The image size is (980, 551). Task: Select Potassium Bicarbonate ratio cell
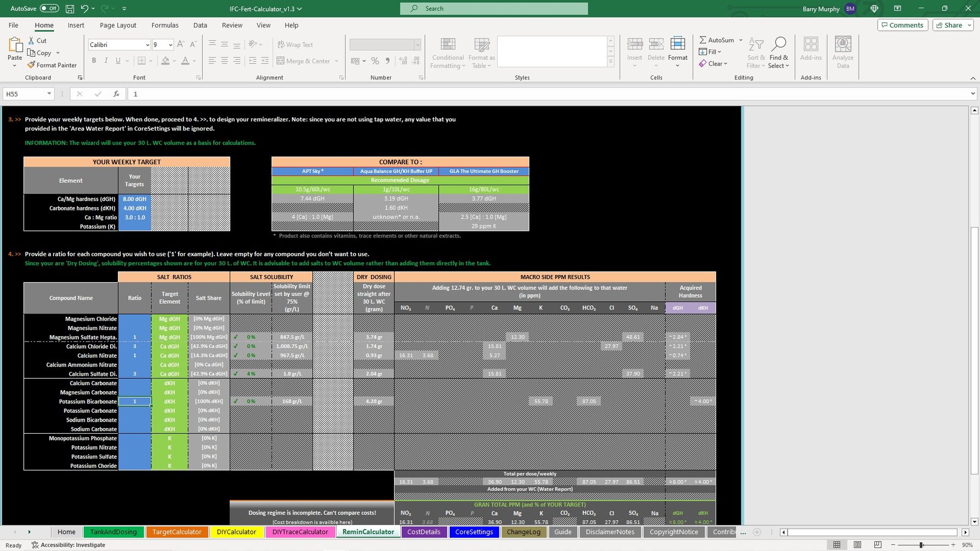tap(134, 402)
